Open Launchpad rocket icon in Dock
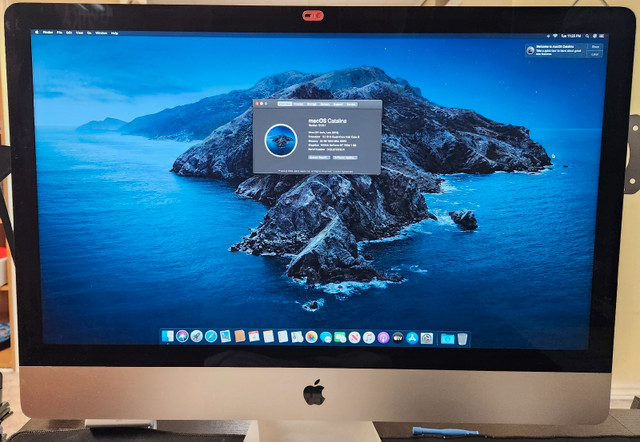Viewport: 640px width, 442px height. click(x=196, y=337)
